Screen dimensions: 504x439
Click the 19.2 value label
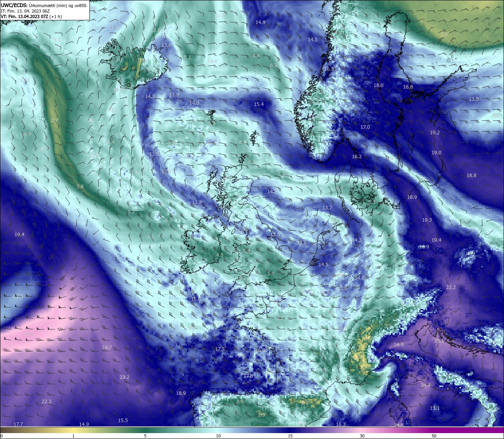click(435, 133)
